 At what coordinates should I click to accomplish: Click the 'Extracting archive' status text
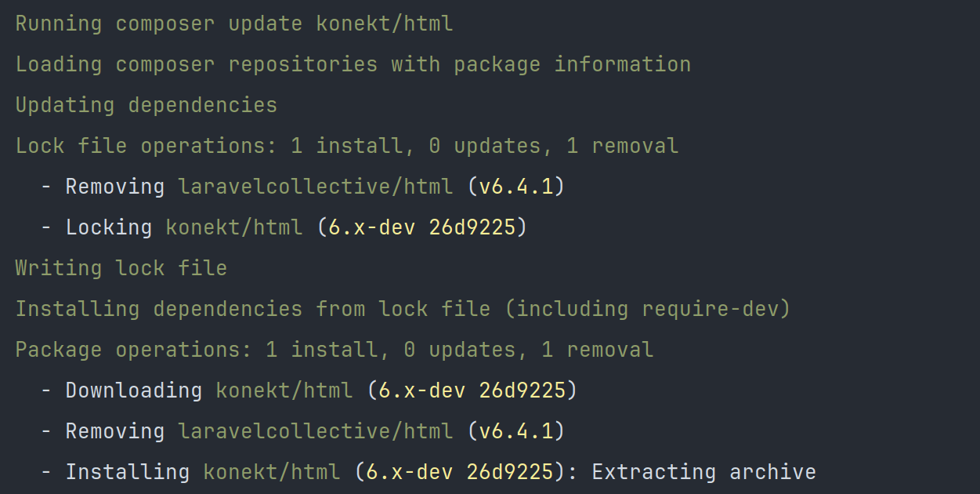click(x=703, y=472)
